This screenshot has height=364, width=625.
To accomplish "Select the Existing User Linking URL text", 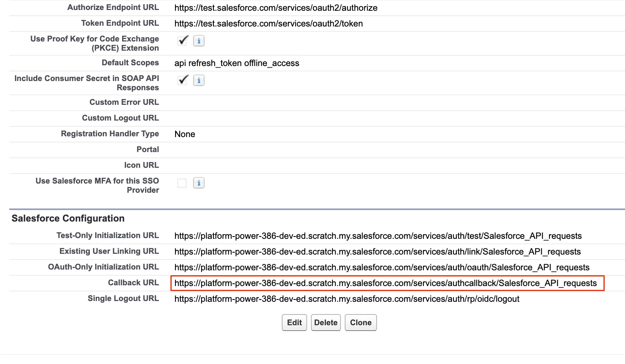I will [x=377, y=252].
